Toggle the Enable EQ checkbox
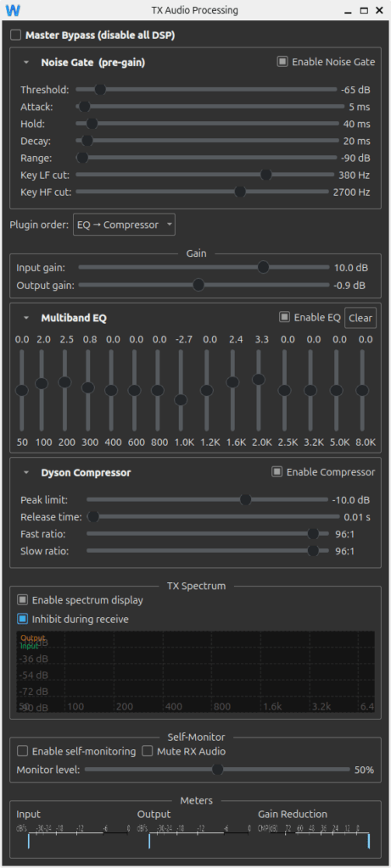 pos(285,317)
